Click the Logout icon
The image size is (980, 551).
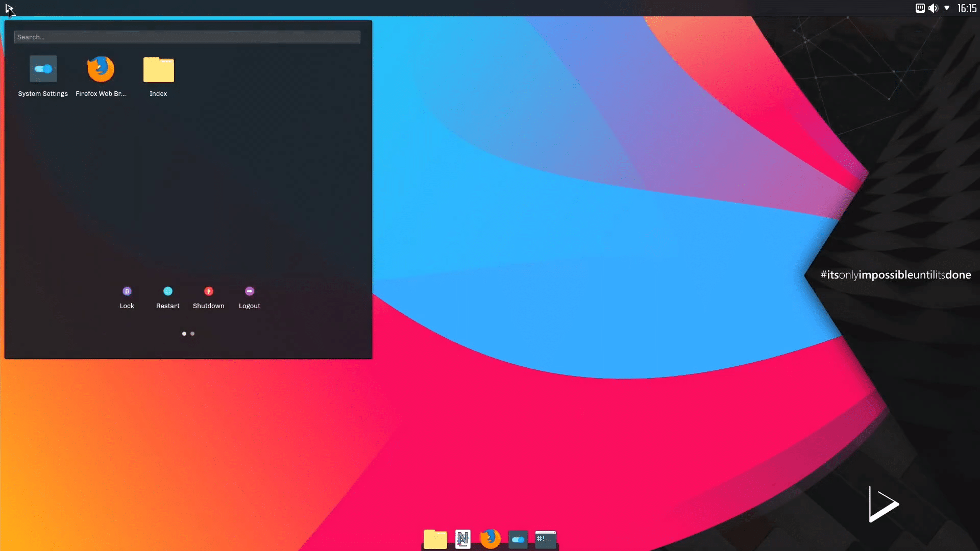coord(250,291)
